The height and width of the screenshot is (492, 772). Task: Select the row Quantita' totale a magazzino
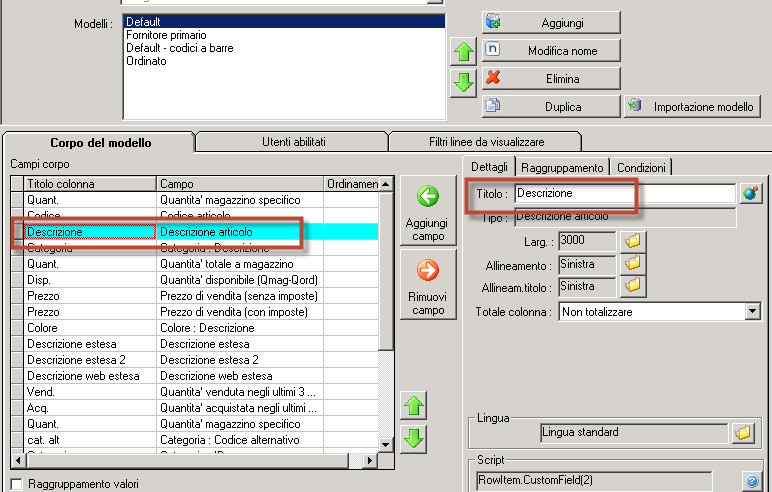tap(201, 264)
